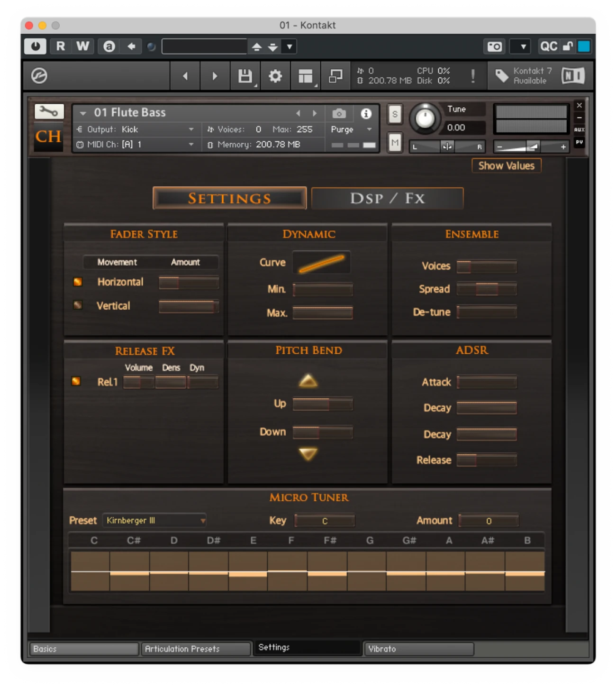Open Output Kick dropdown
Screen dimensions: 616x688
coord(136,129)
